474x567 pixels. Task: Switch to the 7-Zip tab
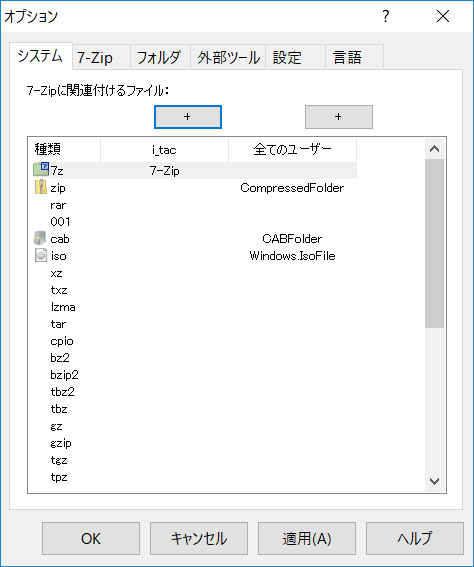coord(102,57)
